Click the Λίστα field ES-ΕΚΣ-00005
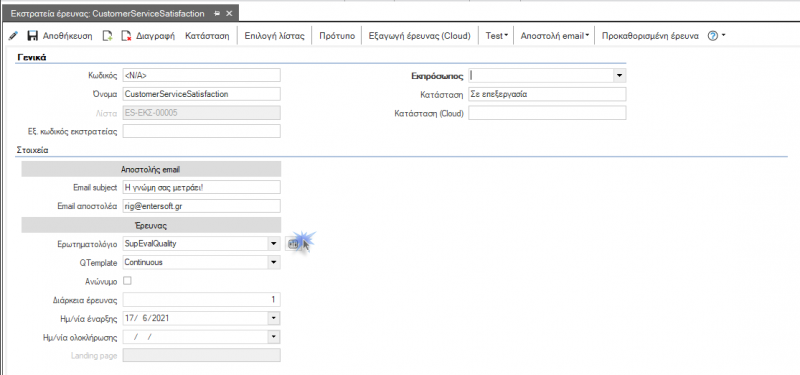800x375 pixels. (x=202, y=113)
